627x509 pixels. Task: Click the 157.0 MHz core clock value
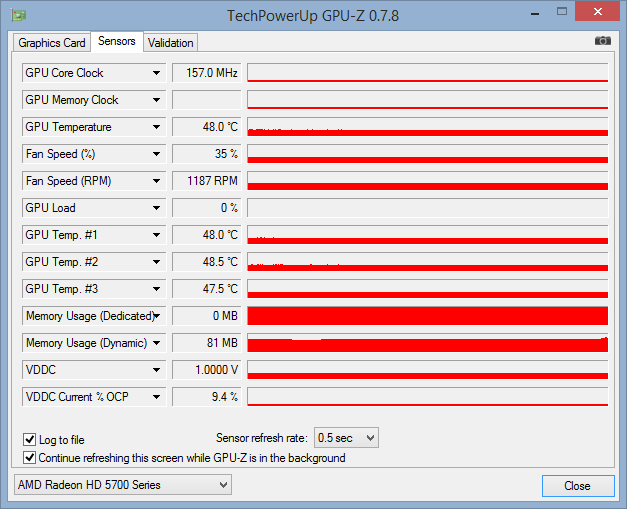pos(207,73)
